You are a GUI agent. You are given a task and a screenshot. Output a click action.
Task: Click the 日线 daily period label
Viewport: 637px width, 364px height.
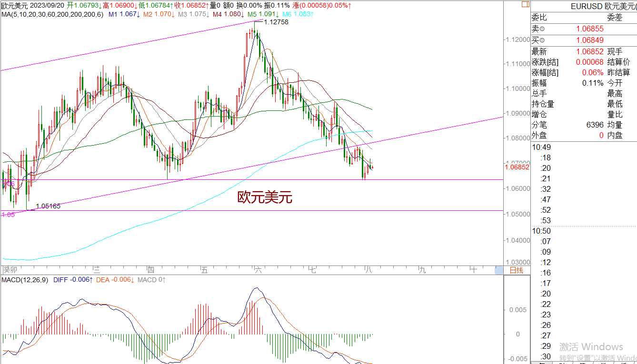(x=516, y=270)
